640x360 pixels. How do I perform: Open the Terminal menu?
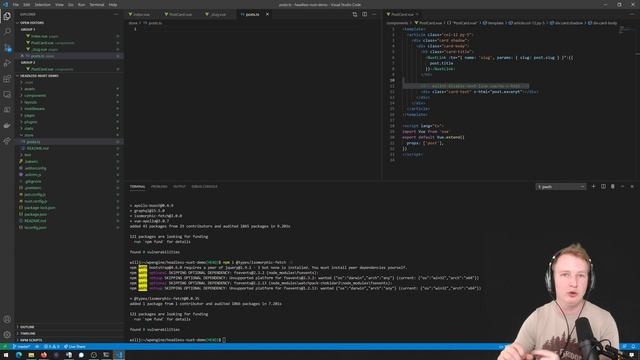click(x=97, y=4)
